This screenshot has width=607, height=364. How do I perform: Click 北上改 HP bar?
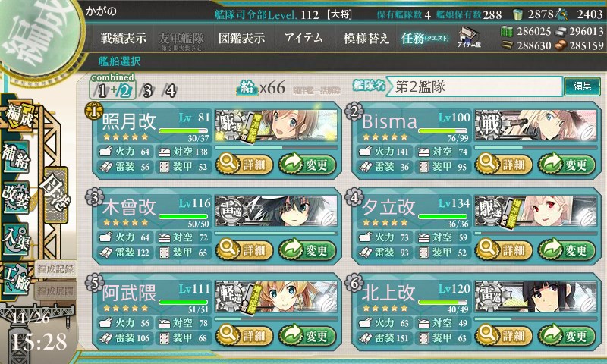point(442,302)
